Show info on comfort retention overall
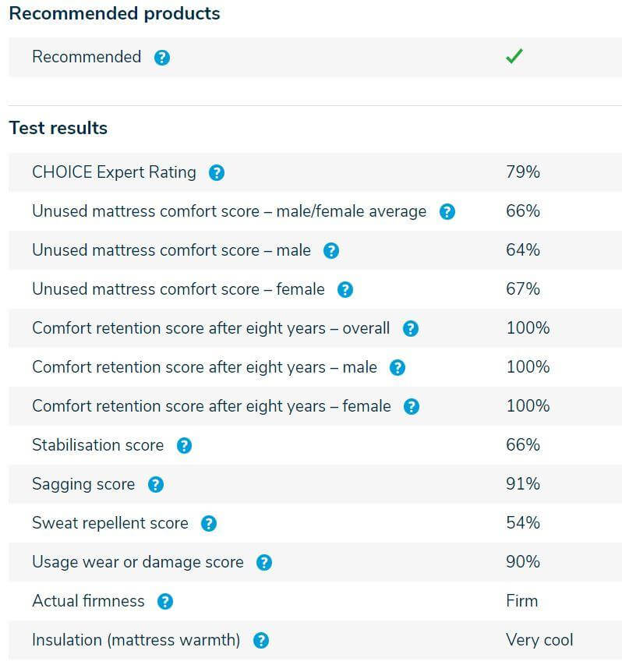Viewport: 622px width, 672px height. tap(411, 329)
